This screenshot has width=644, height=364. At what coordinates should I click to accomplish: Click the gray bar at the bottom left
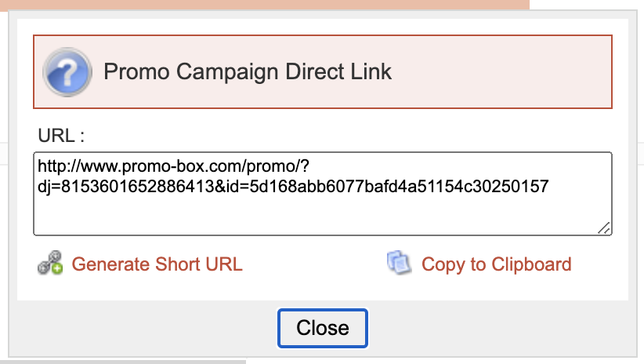click(x=118, y=362)
